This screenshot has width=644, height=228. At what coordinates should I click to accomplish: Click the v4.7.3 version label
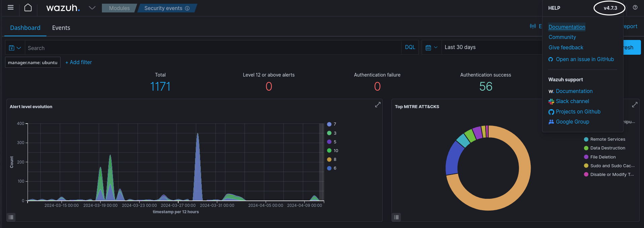pos(610,8)
